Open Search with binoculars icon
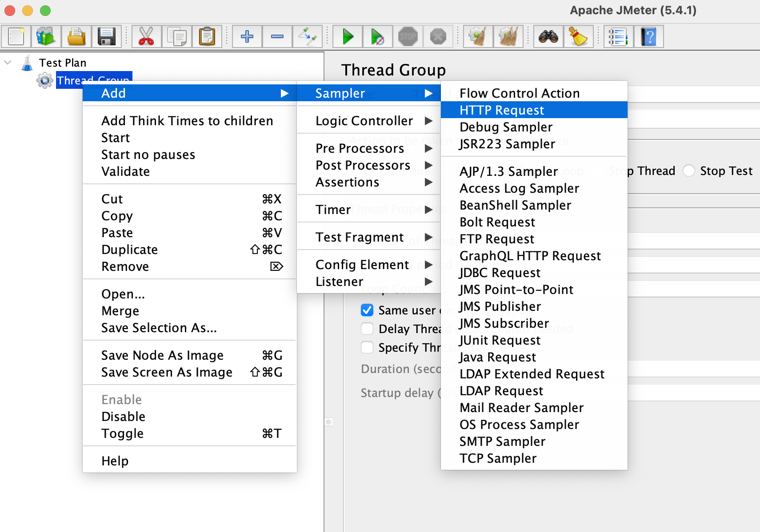This screenshot has height=532, width=760. click(x=548, y=36)
